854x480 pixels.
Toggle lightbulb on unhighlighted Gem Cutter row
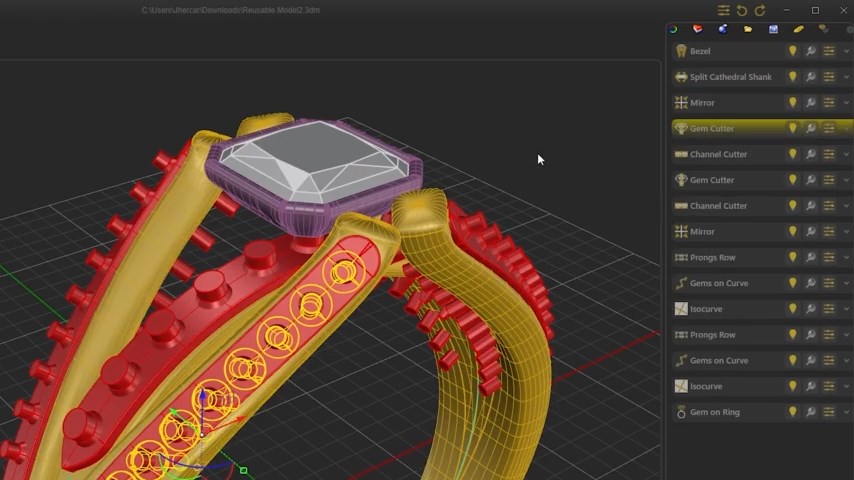point(792,180)
